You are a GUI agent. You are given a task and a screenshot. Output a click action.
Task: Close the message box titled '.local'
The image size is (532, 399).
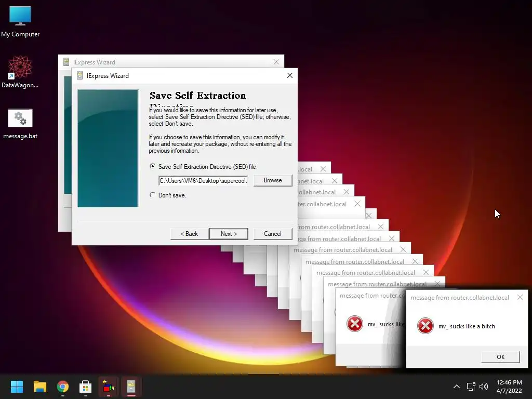click(323, 169)
